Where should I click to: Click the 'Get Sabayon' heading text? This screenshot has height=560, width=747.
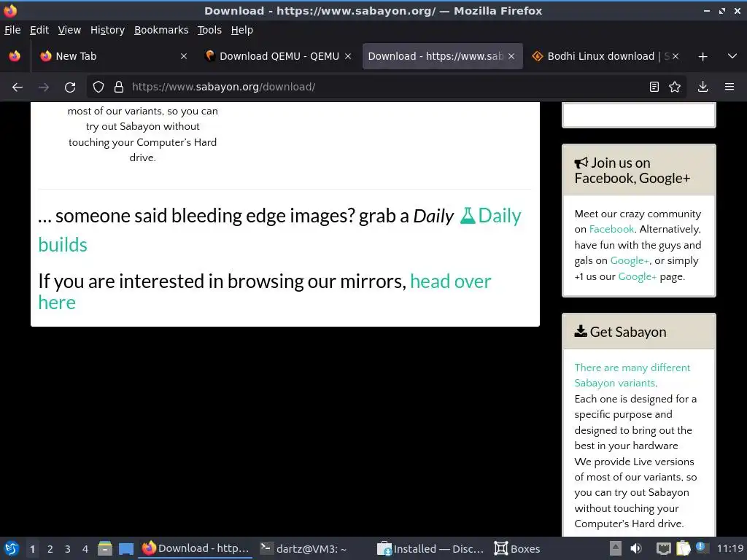[628, 332]
